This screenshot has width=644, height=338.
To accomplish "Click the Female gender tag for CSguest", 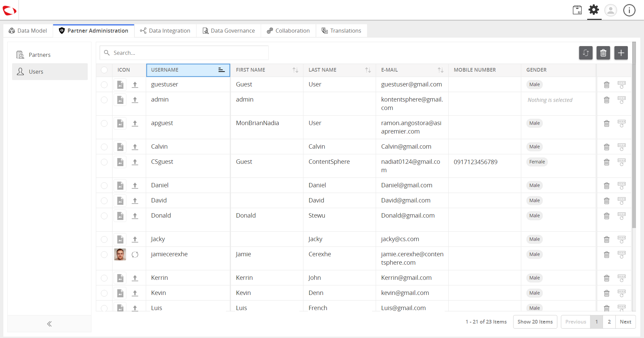I will (x=537, y=162).
